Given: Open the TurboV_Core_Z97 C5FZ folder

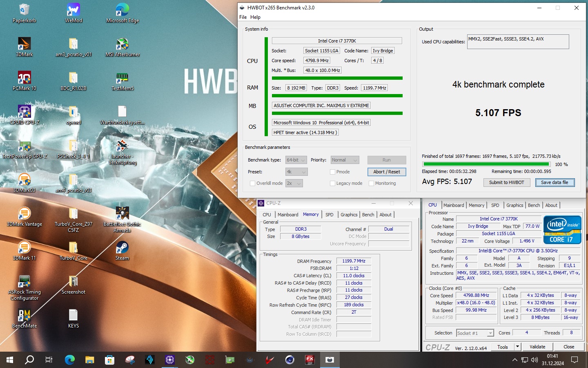Looking at the screenshot, I should (x=73, y=220).
